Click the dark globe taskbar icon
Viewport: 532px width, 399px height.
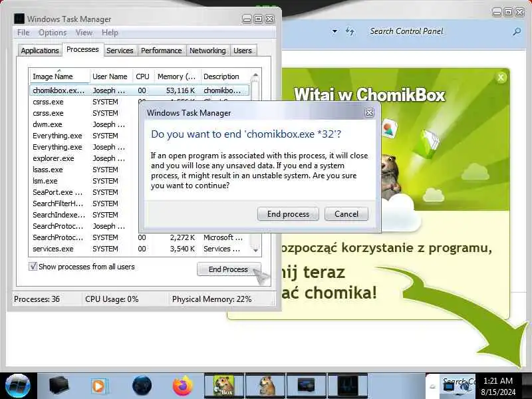pyautogui.click(x=142, y=386)
